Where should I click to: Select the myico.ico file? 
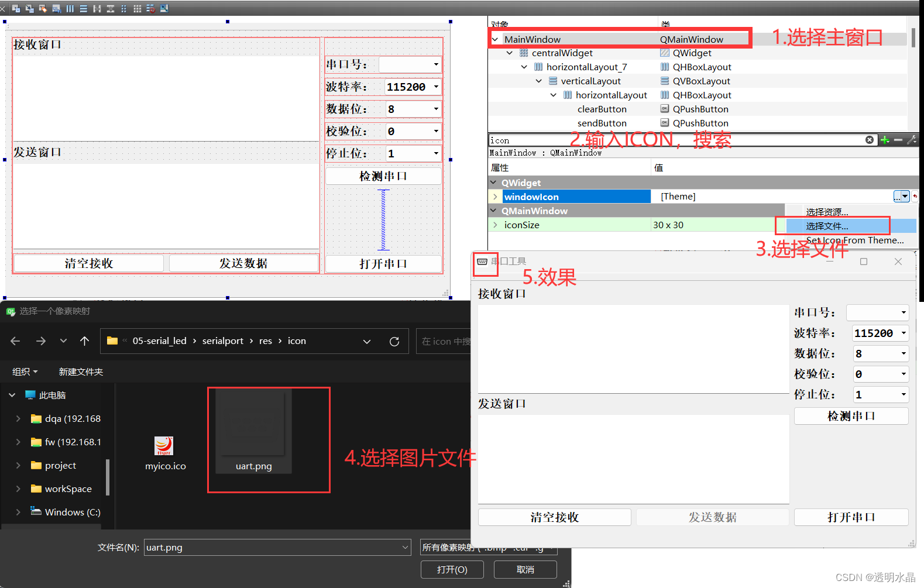tap(165, 454)
